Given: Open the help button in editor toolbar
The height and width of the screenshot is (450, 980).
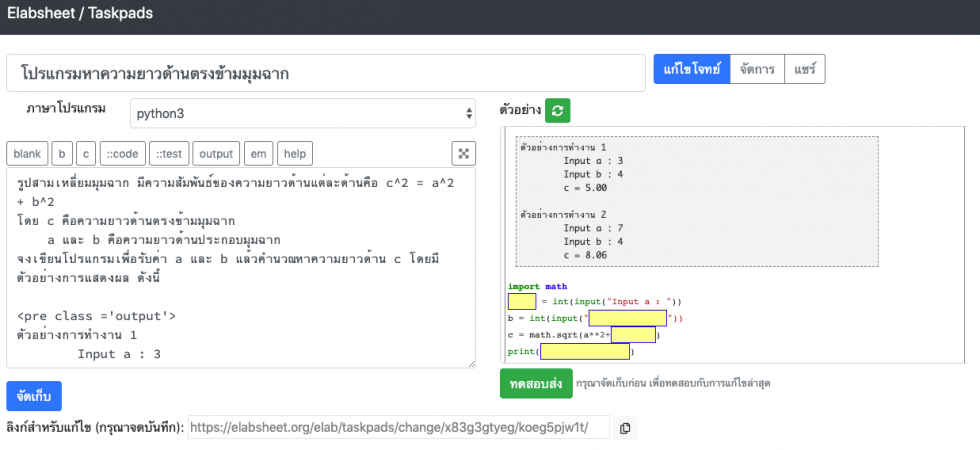Looking at the screenshot, I should [x=295, y=153].
